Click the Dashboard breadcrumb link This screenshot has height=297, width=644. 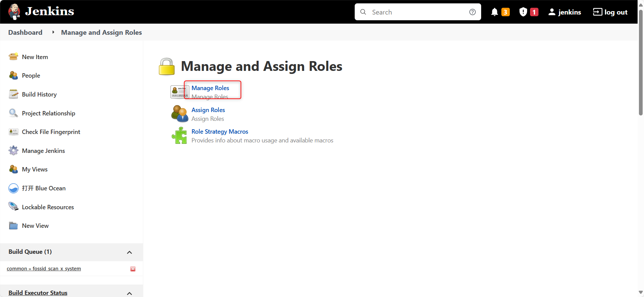tap(25, 32)
